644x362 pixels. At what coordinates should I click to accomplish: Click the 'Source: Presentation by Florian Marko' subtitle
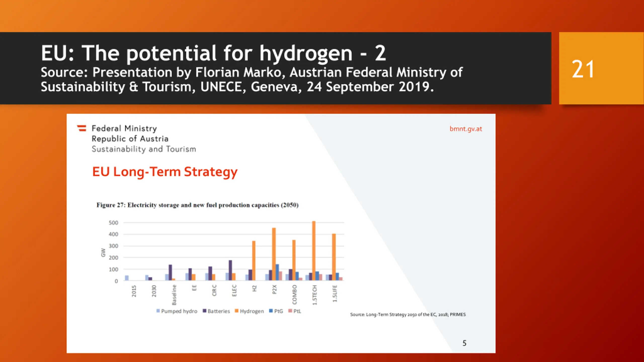pyautogui.click(x=252, y=79)
